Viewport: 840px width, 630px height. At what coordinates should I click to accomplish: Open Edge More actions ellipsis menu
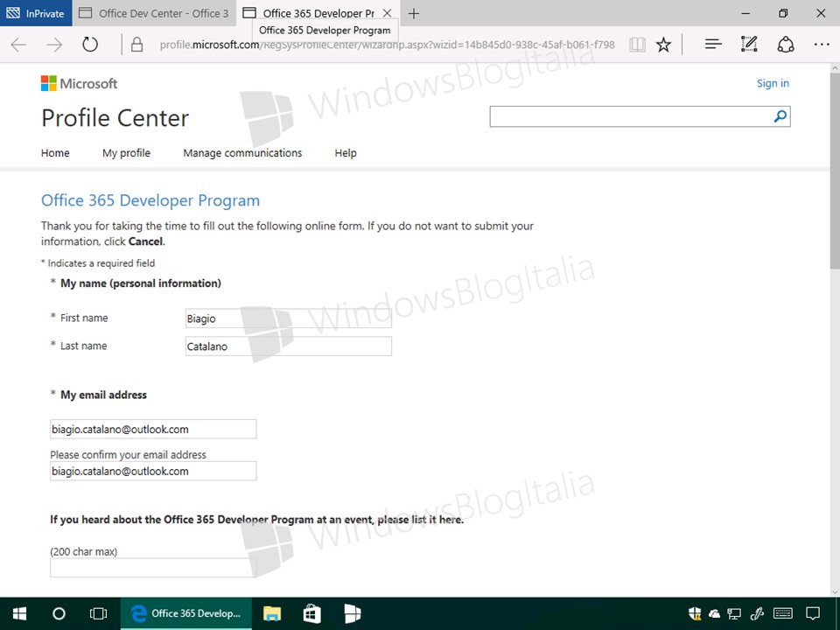click(x=822, y=45)
